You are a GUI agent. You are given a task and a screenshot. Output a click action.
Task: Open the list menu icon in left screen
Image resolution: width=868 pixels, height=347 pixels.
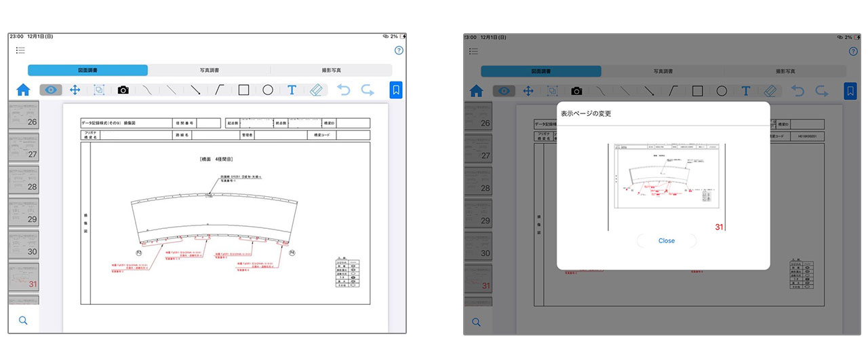(20, 50)
